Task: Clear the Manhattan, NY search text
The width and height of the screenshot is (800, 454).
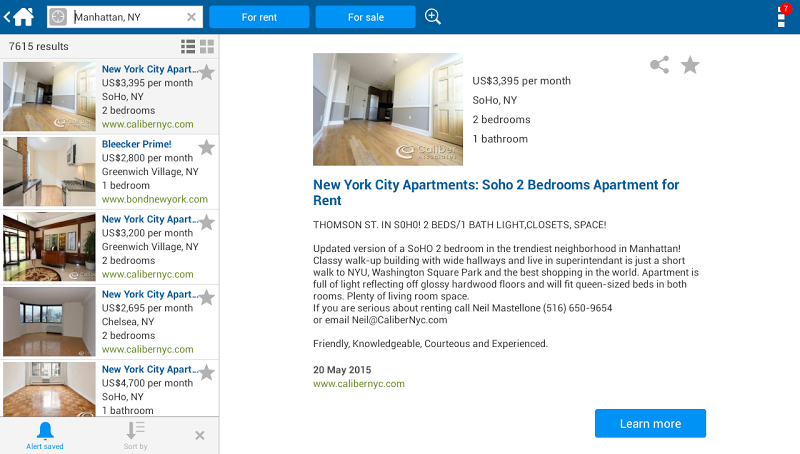Action: click(x=191, y=17)
